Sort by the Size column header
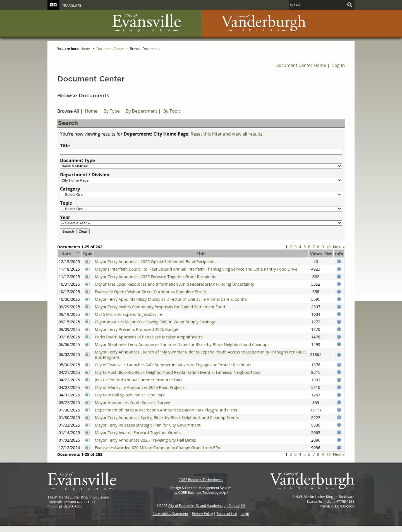Screen dimensions: 402x532 [328, 254]
